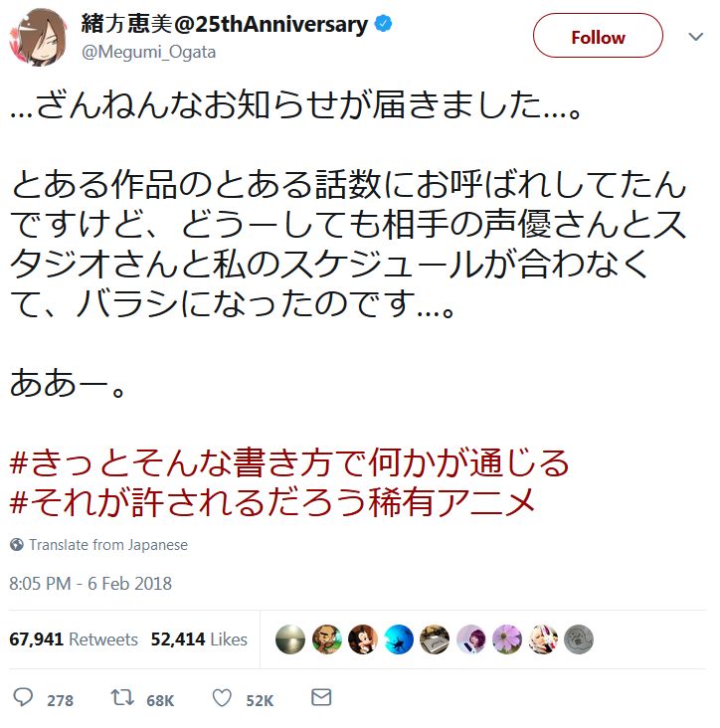Open the 8:05 PM - 6 Feb 2018 timestamp
This screenshot has height=728, width=720.
(x=90, y=584)
